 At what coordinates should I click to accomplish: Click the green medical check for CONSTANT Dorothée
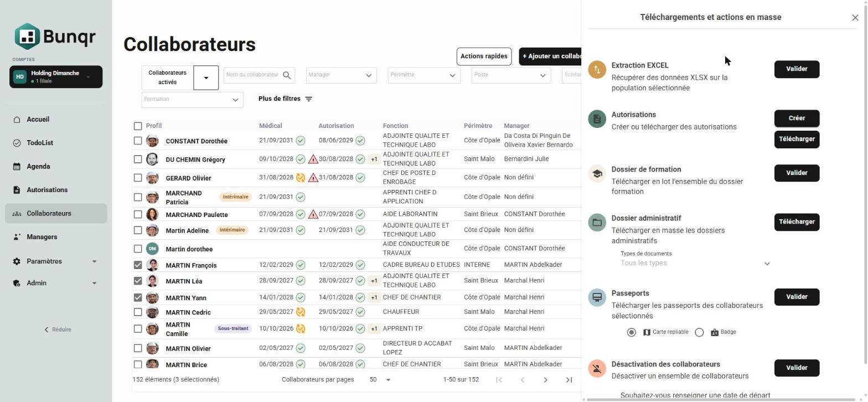301,141
